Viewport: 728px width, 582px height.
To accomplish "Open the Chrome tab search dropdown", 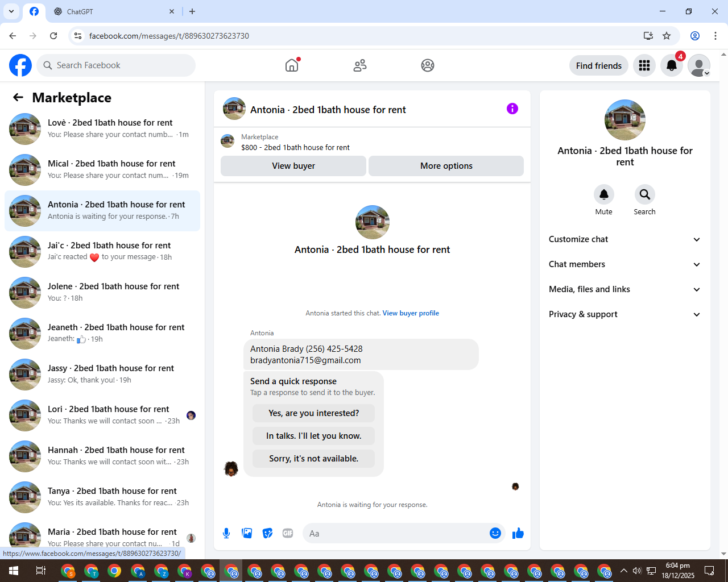I will 11,11.
